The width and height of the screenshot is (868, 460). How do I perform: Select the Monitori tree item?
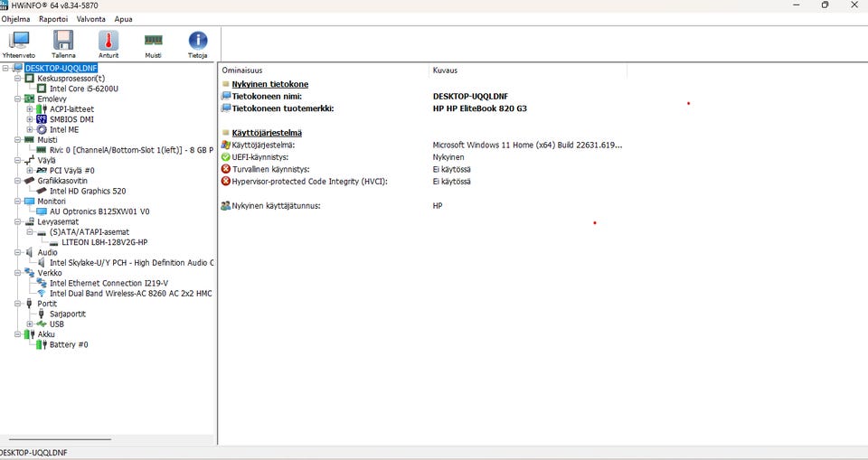coord(52,201)
